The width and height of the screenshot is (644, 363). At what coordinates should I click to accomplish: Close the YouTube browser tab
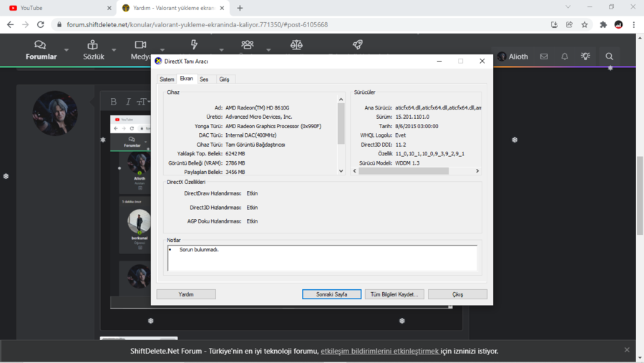[109, 8]
